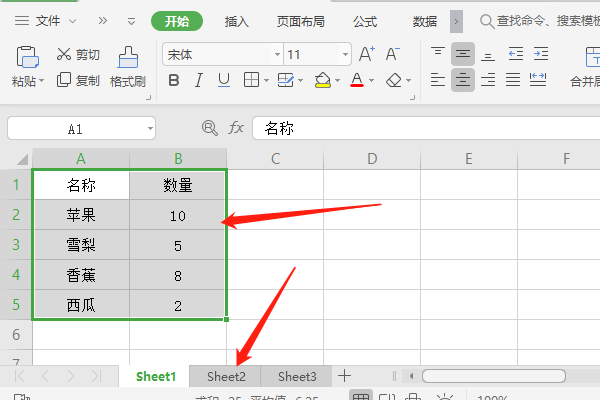Open the font size 11 dropdown

[x=345, y=54]
